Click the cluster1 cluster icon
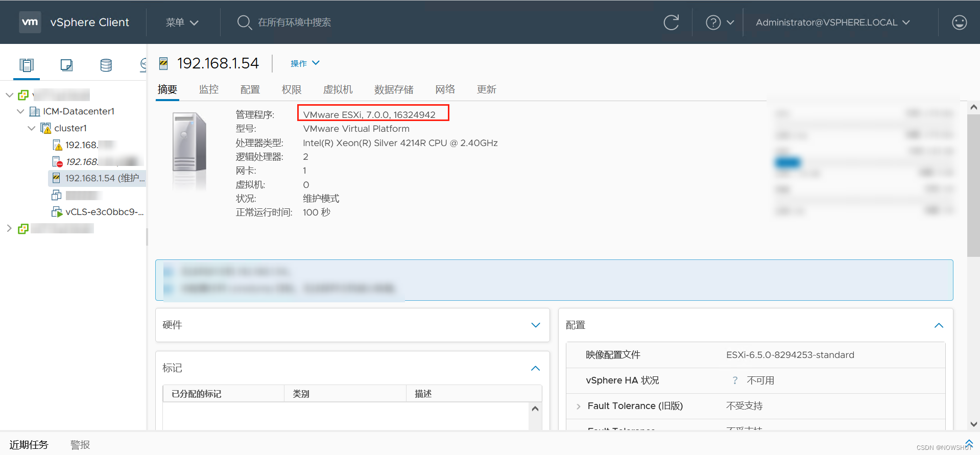 pyautogui.click(x=46, y=128)
